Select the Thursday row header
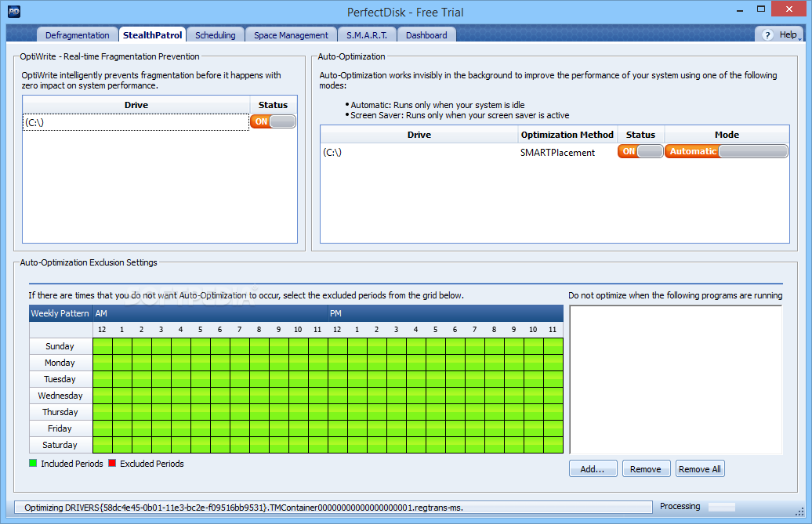 [x=60, y=412]
